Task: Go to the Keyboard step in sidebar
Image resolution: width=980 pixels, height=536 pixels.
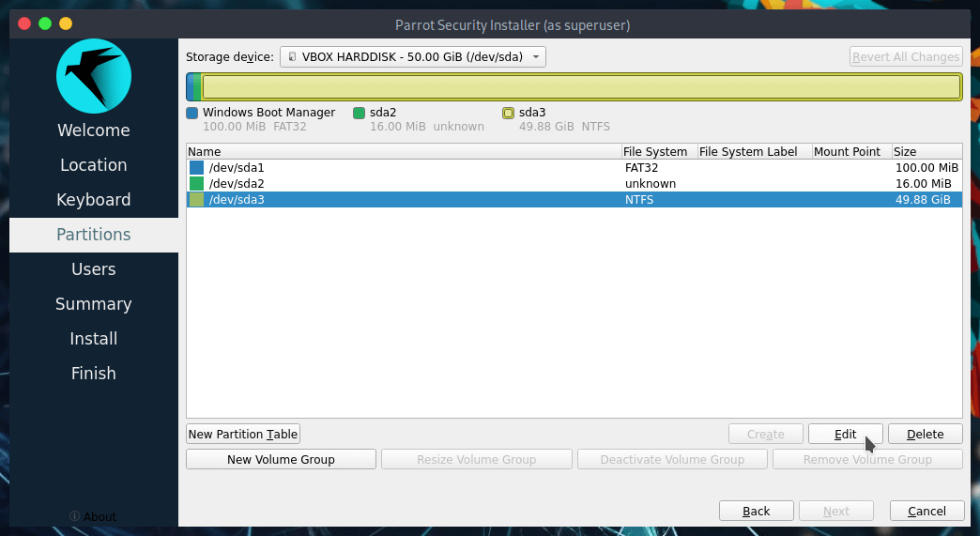Action: (x=93, y=200)
